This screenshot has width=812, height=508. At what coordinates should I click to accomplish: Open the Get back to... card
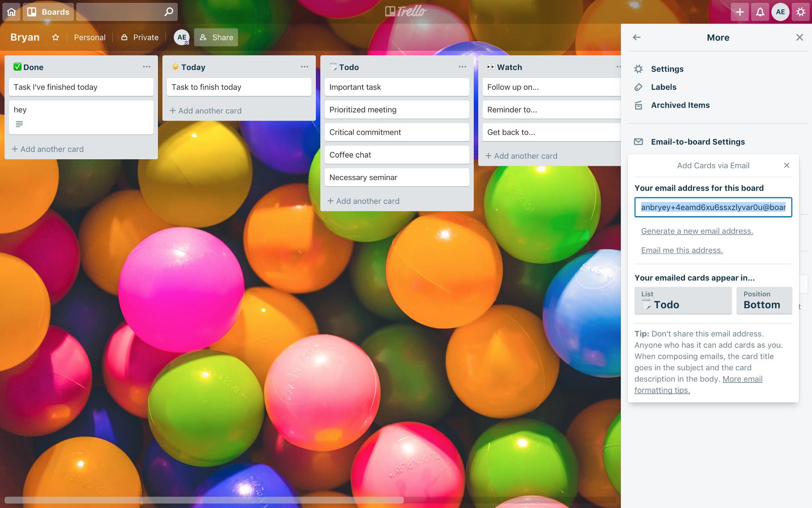[552, 132]
